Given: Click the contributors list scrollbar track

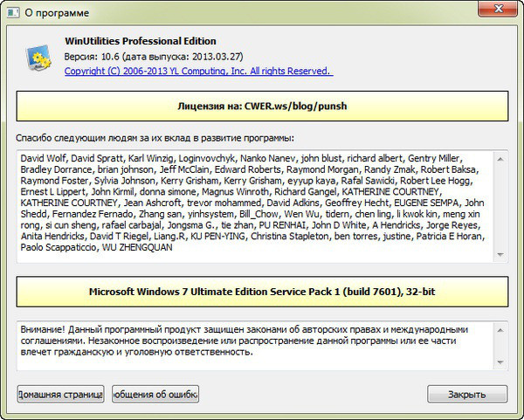Looking at the screenshot, I should (501, 205).
